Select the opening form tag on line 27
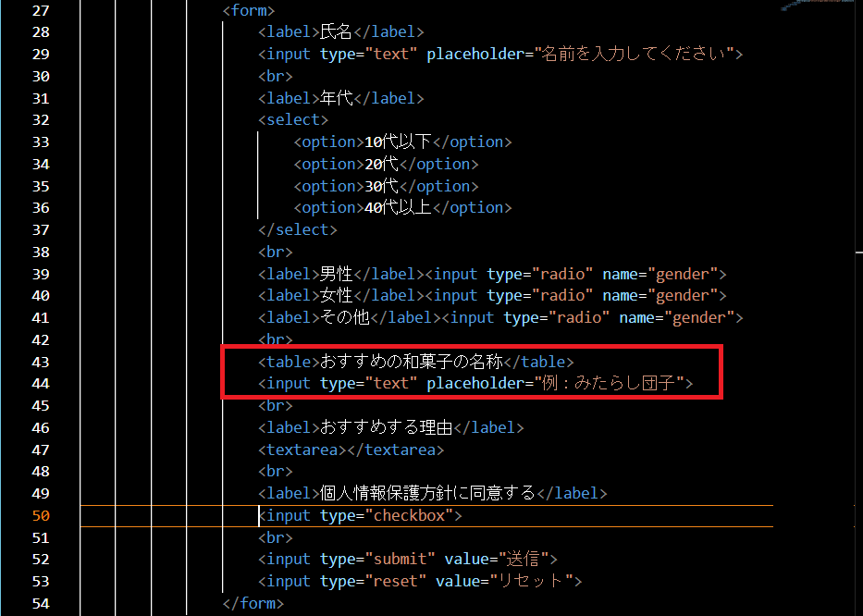This screenshot has width=863, height=616. point(248,10)
